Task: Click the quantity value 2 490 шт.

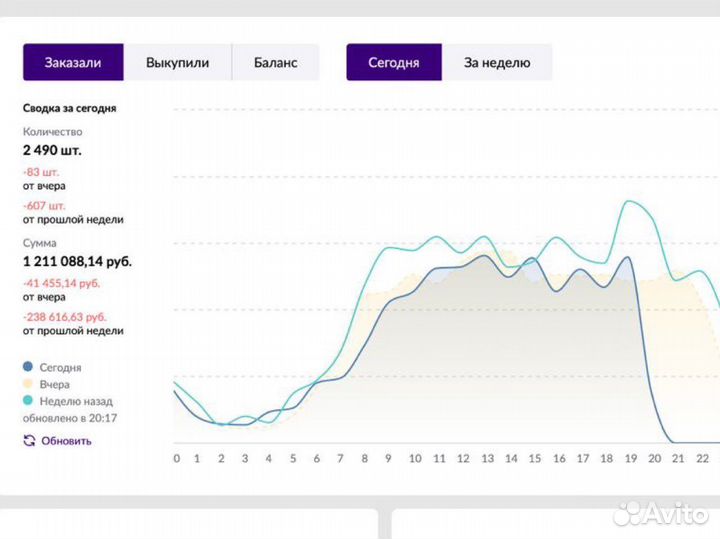Action: pos(53,150)
